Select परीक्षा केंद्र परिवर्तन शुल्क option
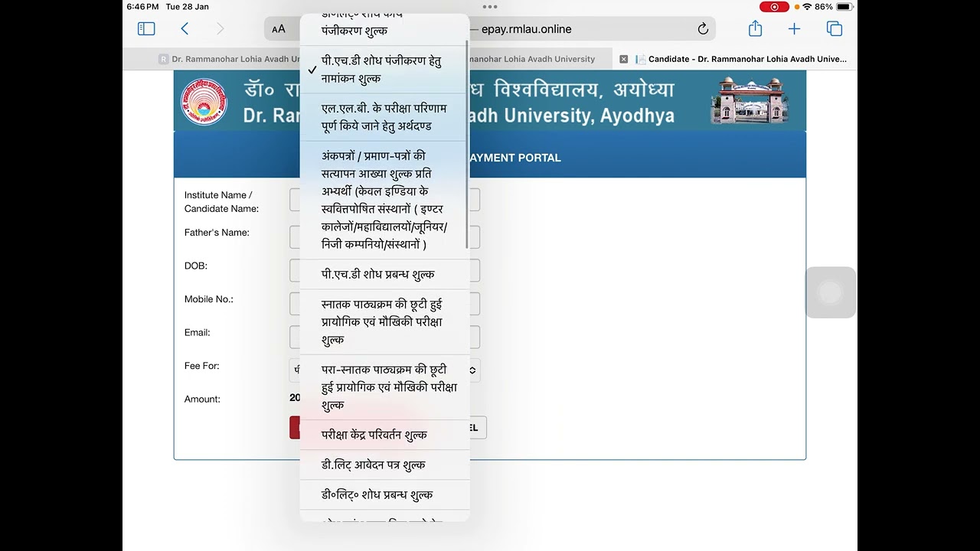The image size is (980, 551). pyautogui.click(x=384, y=435)
